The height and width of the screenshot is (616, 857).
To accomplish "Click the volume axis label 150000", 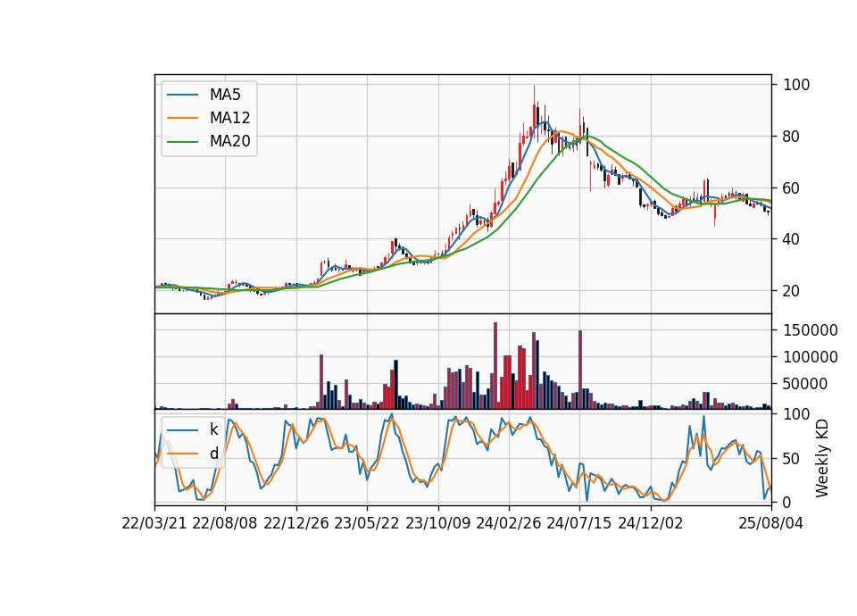I will click(x=811, y=330).
